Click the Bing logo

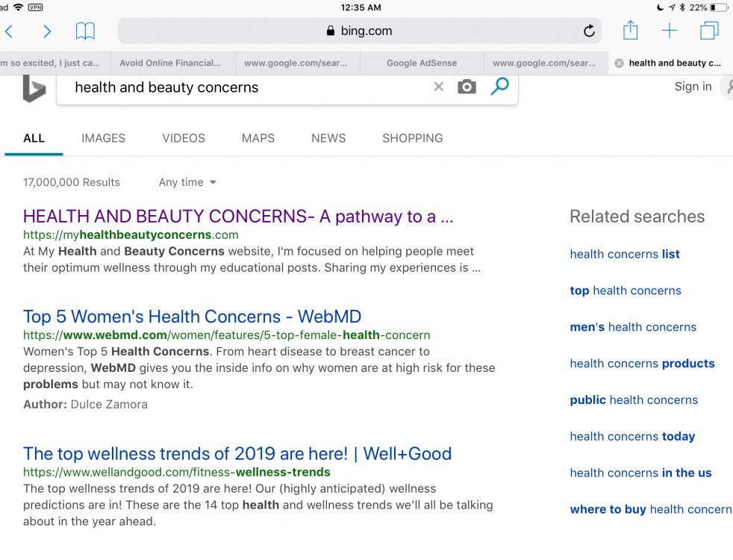[x=34, y=88]
